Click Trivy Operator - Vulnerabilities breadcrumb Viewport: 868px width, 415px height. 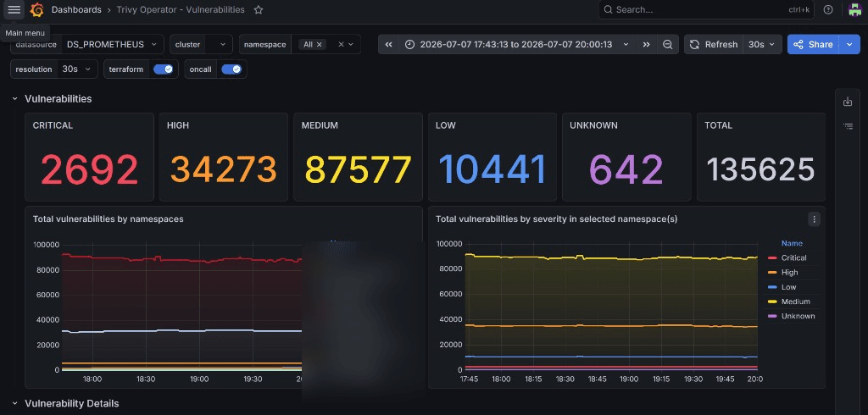click(x=181, y=9)
